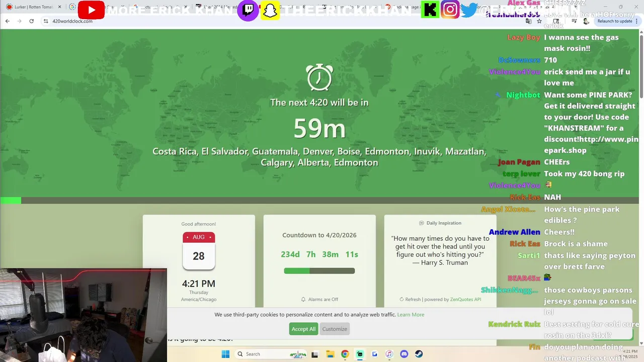Click the 234d countdown value
Viewport: 644px width, 362px height.
pyautogui.click(x=290, y=254)
